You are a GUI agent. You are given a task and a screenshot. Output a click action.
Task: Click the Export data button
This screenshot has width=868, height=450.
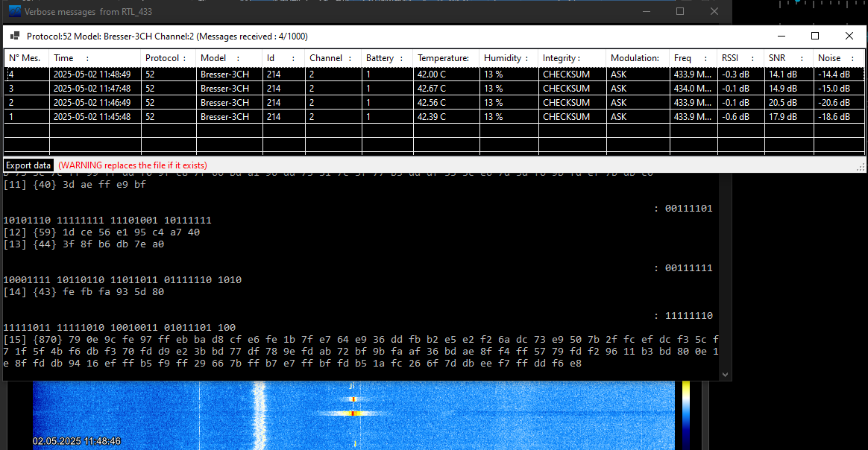click(x=28, y=165)
